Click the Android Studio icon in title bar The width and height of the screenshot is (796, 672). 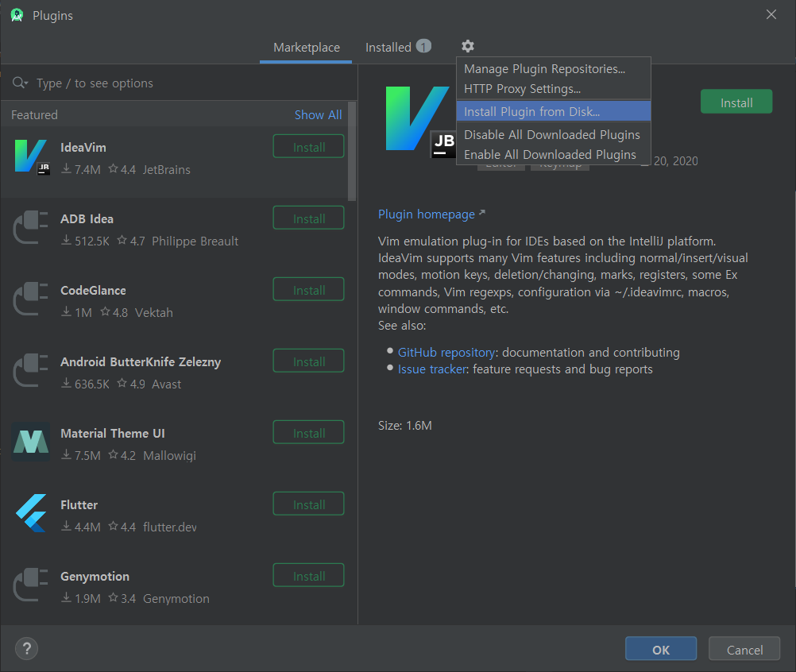click(x=17, y=15)
